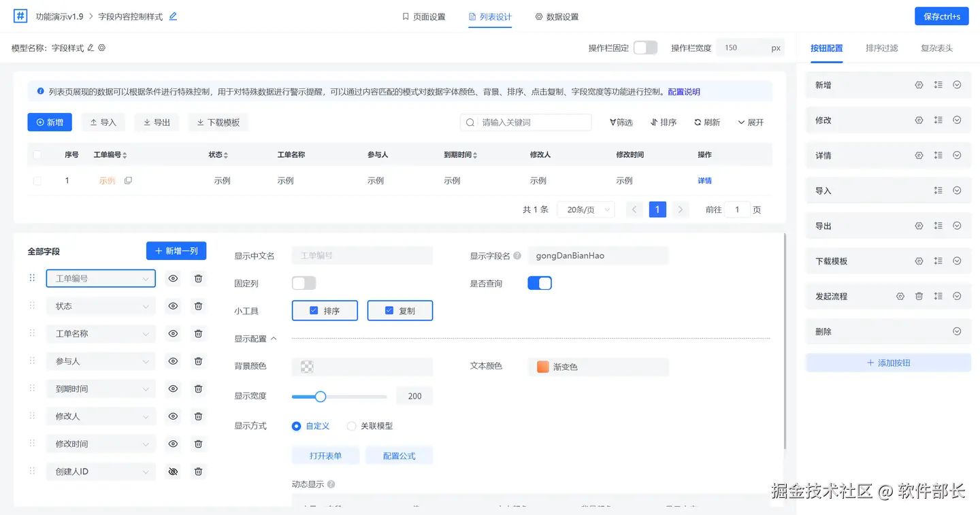The image size is (980, 515).
Task: Open the 复杂表头 side tab
Action: (x=936, y=48)
